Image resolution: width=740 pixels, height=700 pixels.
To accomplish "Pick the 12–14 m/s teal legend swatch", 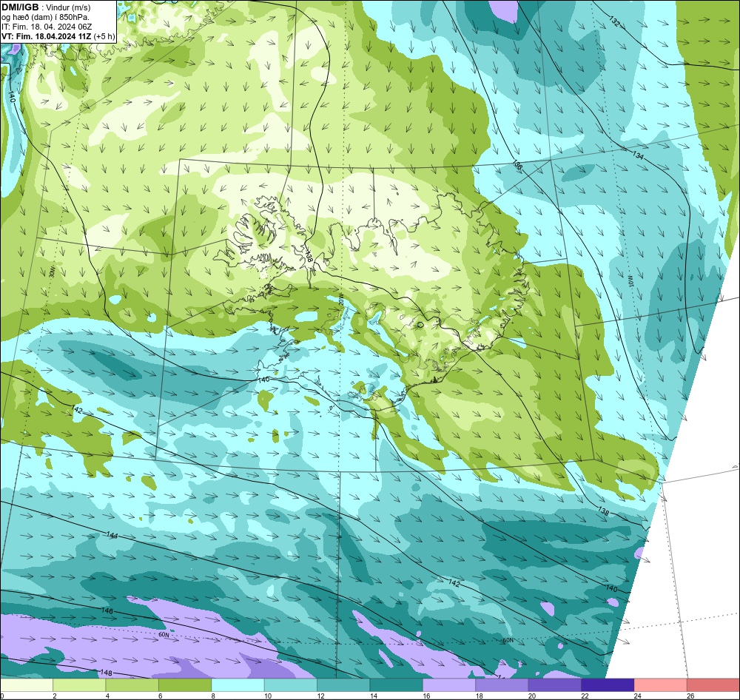I will pos(343,685).
